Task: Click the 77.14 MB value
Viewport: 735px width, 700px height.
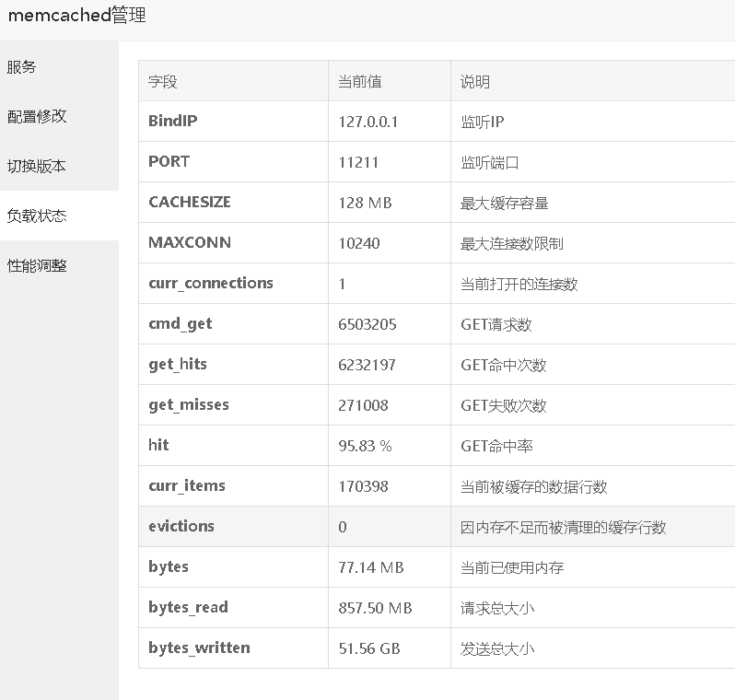Action: 371,567
